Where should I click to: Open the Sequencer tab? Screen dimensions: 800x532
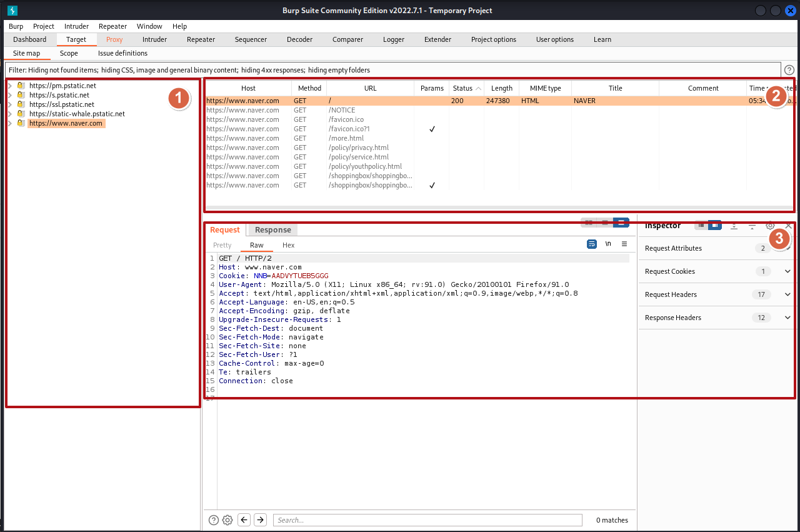(x=251, y=39)
